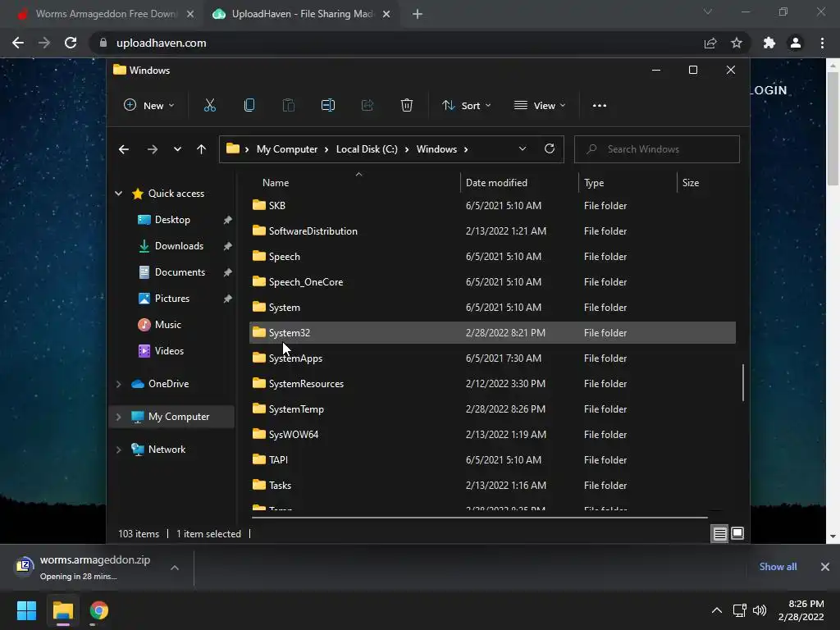Select Downloads in Quick access

(179, 246)
